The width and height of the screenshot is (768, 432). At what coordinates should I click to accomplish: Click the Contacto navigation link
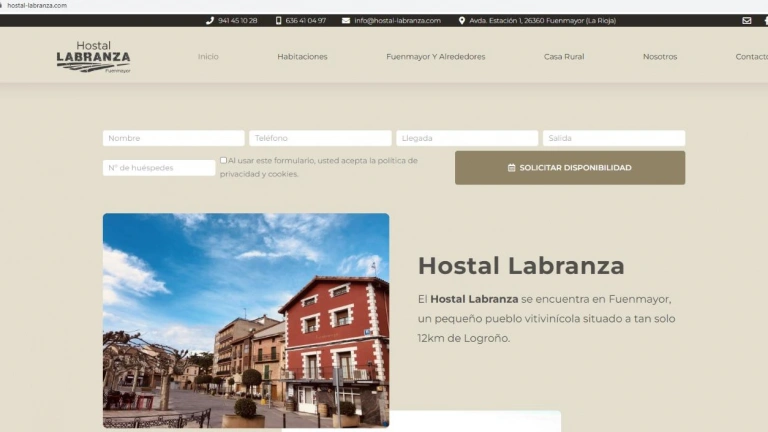pyautogui.click(x=751, y=57)
